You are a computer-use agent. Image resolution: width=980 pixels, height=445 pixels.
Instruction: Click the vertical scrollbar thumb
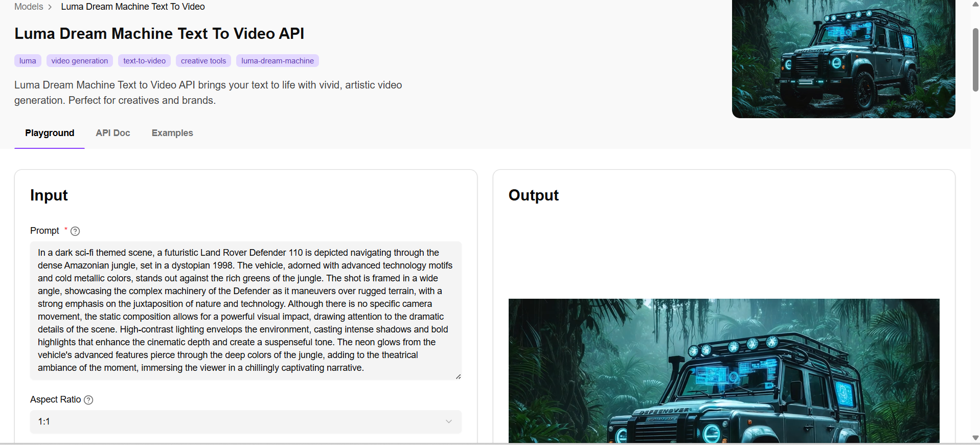[975, 60]
